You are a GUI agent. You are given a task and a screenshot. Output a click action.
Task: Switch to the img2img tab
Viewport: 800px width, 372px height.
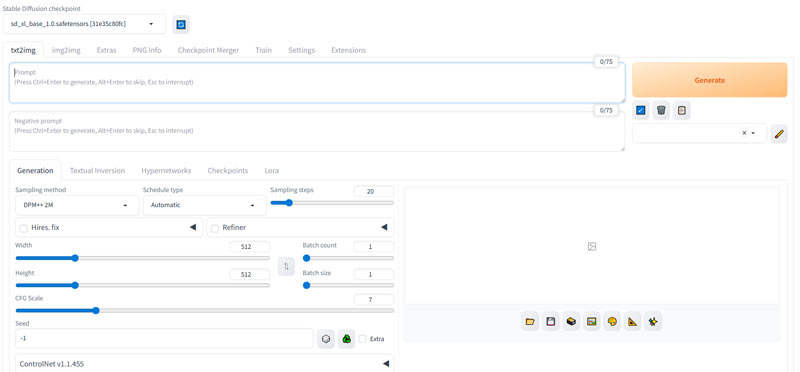click(x=66, y=50)
